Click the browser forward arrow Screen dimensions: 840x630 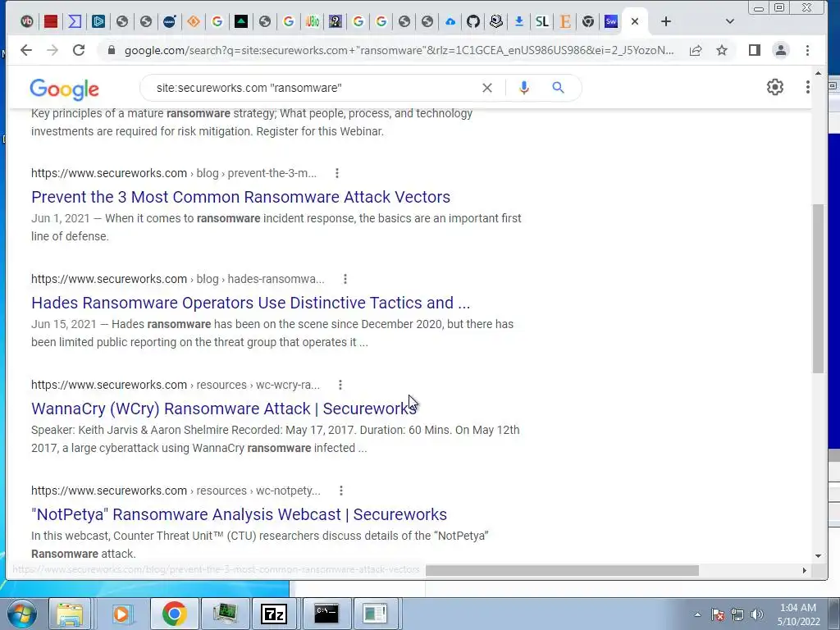52,50
